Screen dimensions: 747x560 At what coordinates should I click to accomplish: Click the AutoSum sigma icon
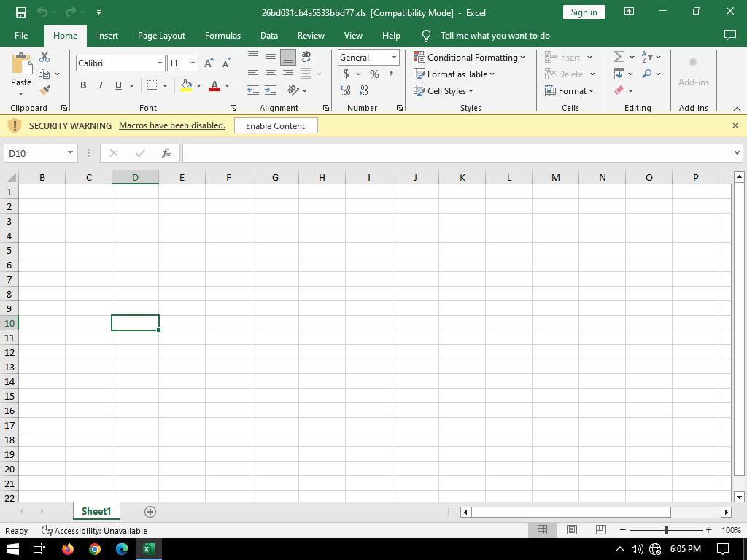619,57
